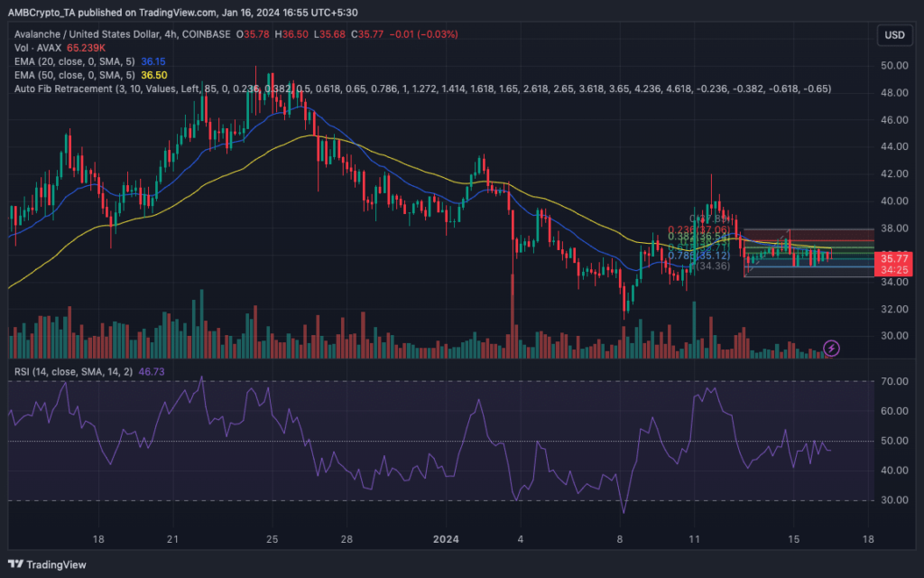Click the red 35.77 current price label
The width and height of the screenshot is (924, 578).
[894, 258]
